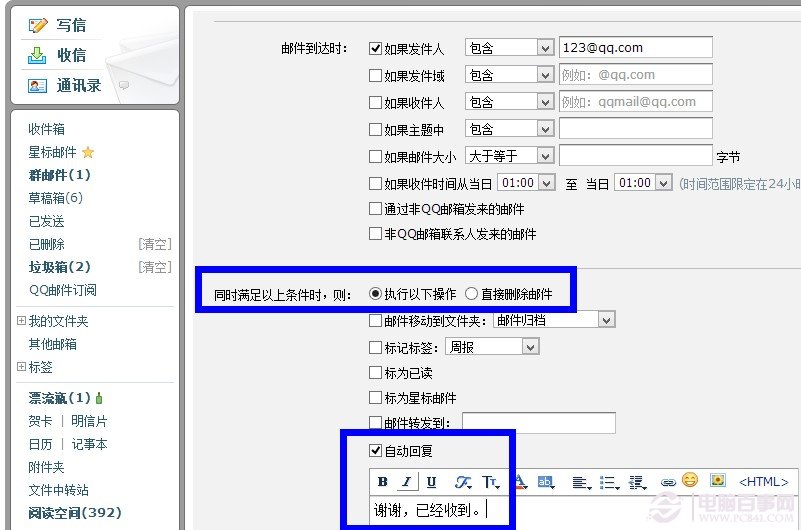Open the 通讯录 contacts icon
This screenshot has width=801, height=530.
point(37,85)
